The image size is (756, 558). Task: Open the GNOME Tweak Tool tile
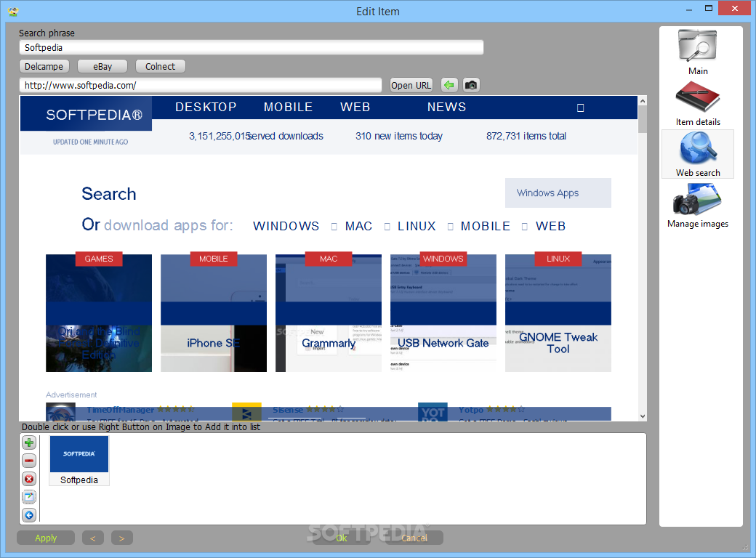point(558,312)
